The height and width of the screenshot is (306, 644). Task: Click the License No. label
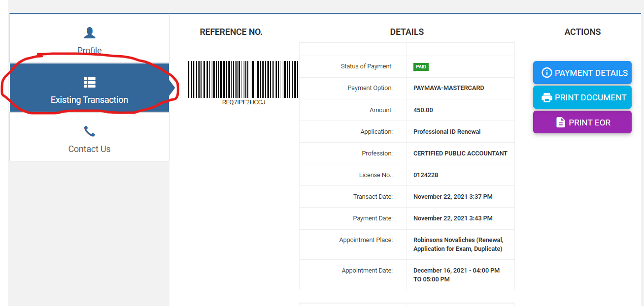[376, 175]
